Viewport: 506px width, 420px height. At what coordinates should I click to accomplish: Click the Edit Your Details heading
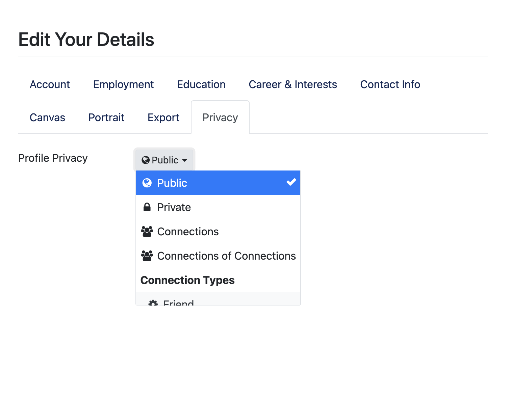click(86, 40)
